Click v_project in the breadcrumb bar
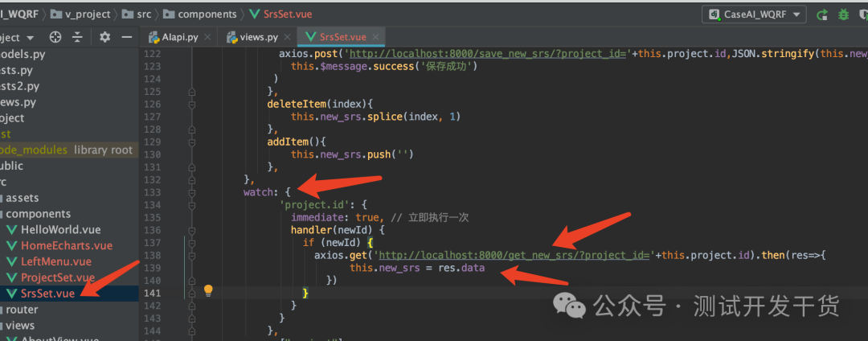868x341 pixels. (81, 14)
